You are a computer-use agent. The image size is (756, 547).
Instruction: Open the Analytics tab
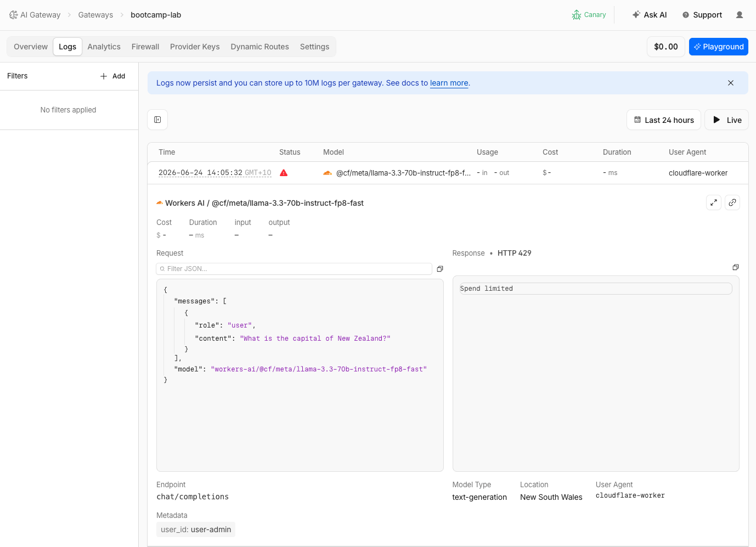click(104, 47)
